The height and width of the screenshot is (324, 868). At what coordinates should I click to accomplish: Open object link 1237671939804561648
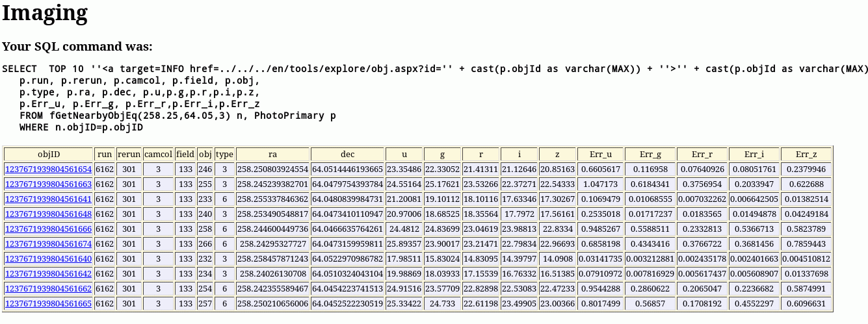click(49, 214)
